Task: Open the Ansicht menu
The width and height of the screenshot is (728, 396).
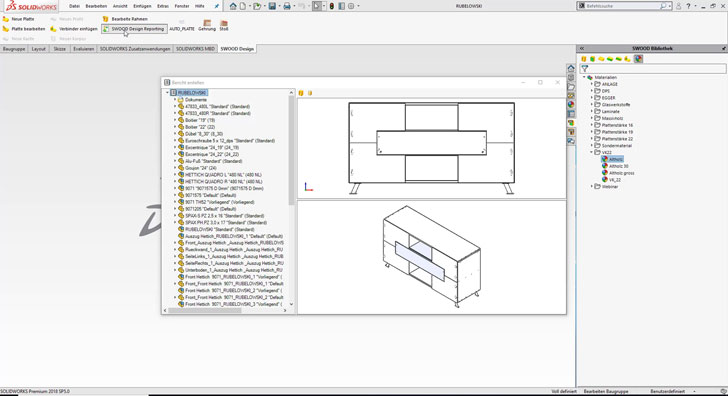Action: [120, 6]
